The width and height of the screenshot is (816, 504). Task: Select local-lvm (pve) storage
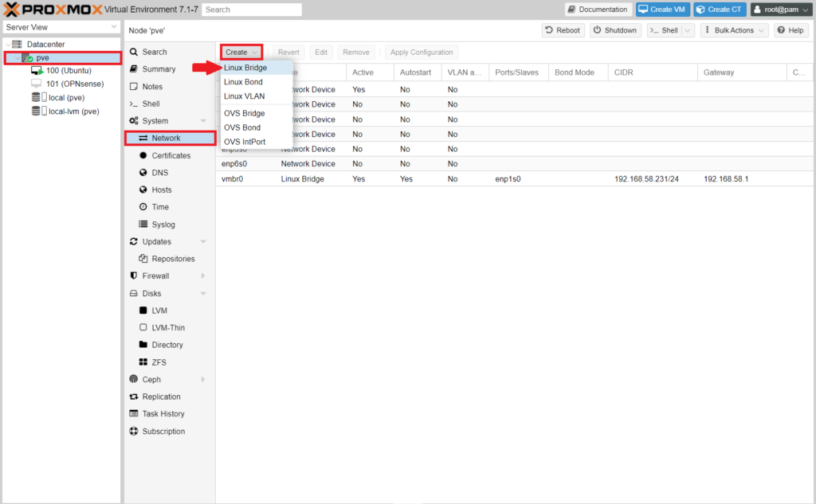[73, 111]
